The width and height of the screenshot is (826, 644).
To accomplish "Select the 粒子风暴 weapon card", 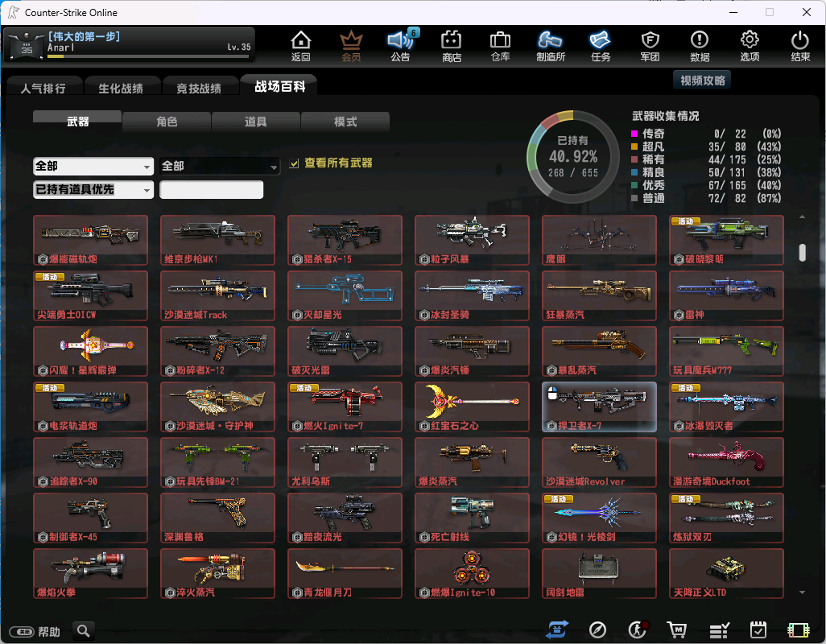I will [x=472, y=240].
